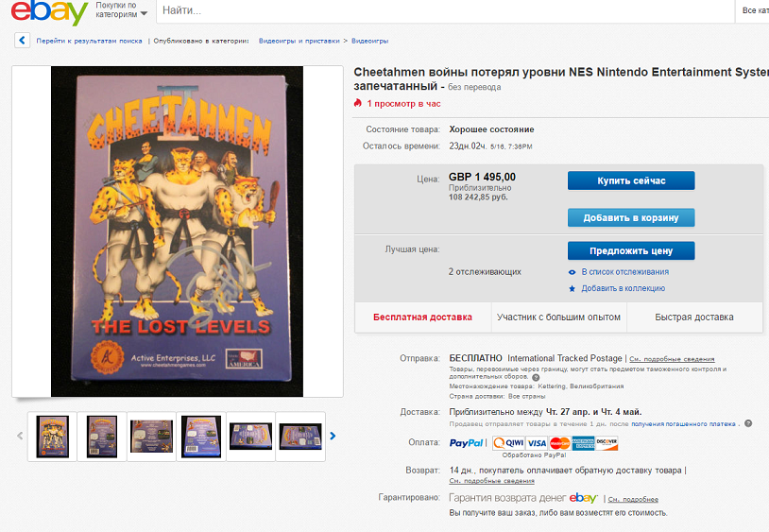Click Добавить в корзину button
769x532 pixels.
[x=631, y=217]
